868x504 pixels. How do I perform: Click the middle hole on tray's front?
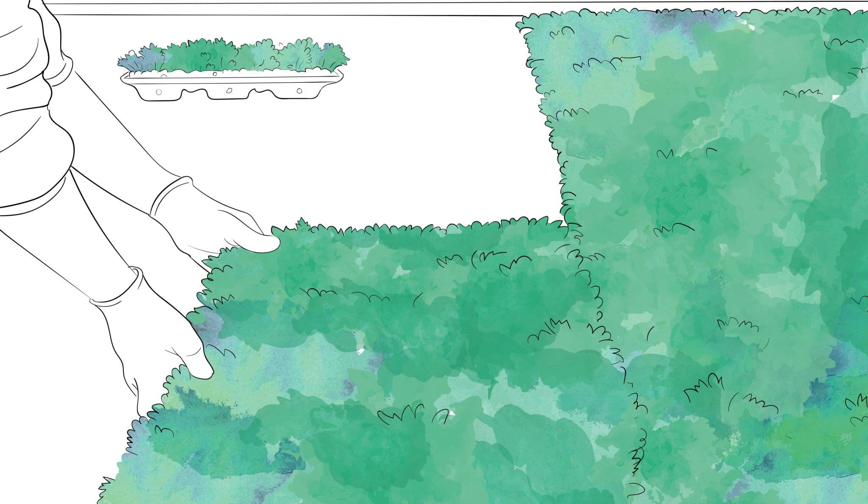[228, 91]
